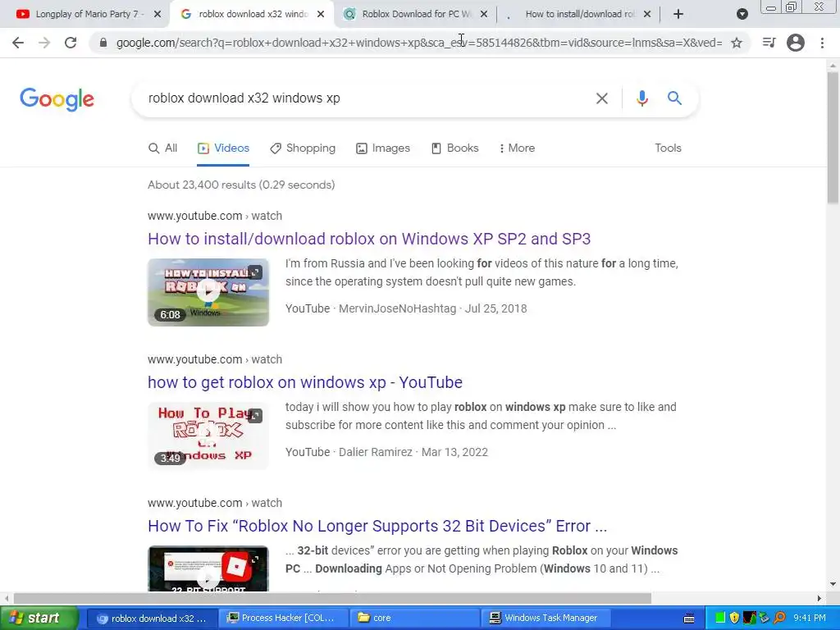Click the roblox download x32 taskbar button
The height and width of the screenshot is (630, 840).
click(x=153, y=619)
